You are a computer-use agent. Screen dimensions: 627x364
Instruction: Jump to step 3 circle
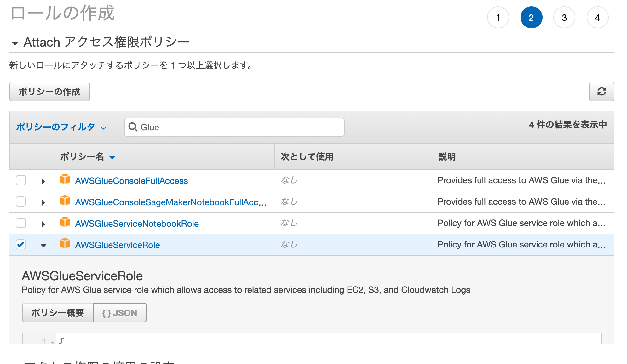564,18
